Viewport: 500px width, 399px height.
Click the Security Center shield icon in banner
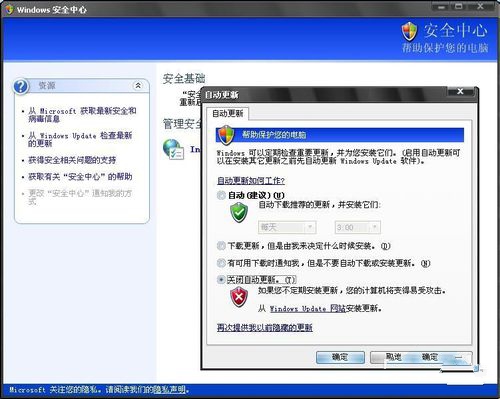(409, 32)
